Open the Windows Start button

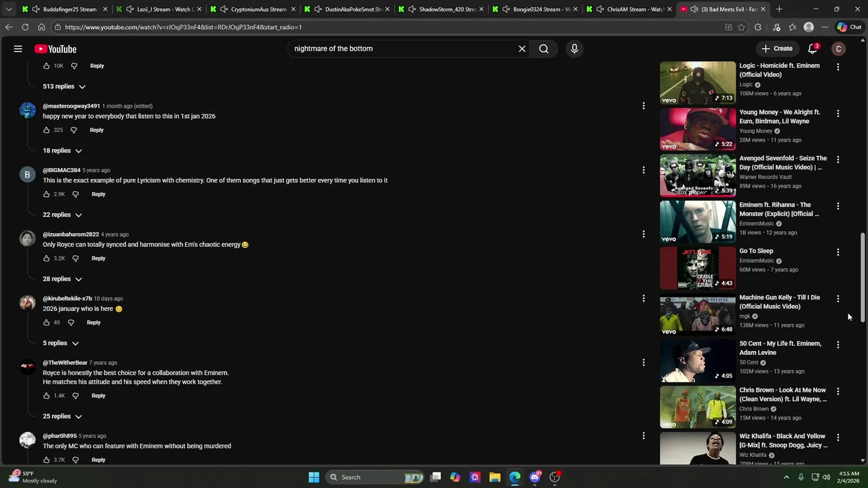(314, 477)
